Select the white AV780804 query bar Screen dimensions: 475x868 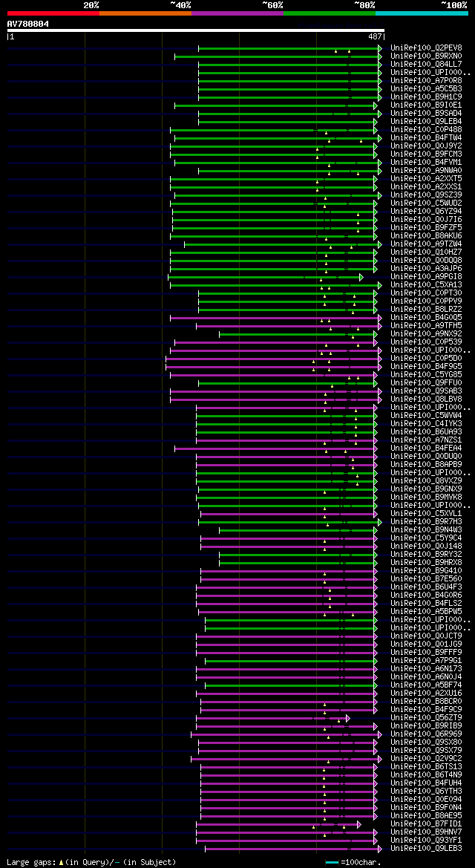click(195, 30)
